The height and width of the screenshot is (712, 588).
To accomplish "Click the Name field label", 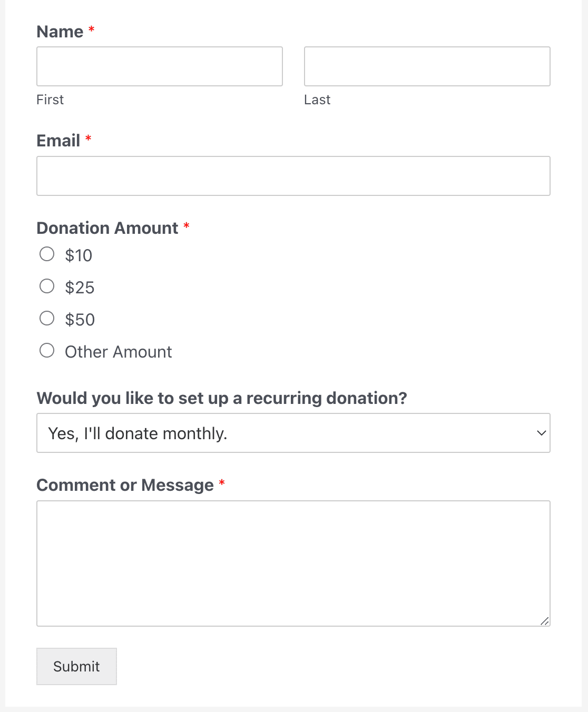I will pos(60,32).
